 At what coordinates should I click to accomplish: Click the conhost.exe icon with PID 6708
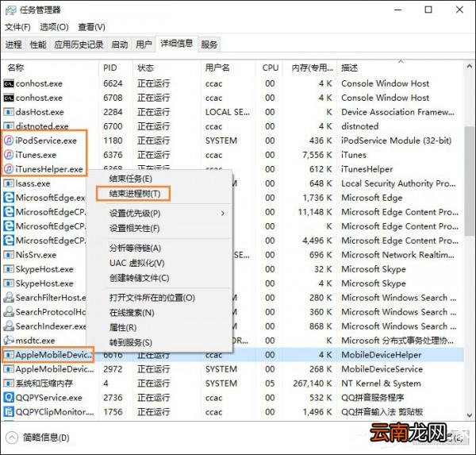tap(9, 98)
